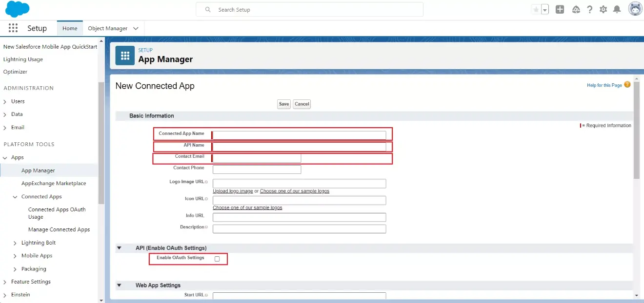The width and height of the screenshot is (644, 303).
Task: Click the Save button
Action: click(x=284, y=104)
